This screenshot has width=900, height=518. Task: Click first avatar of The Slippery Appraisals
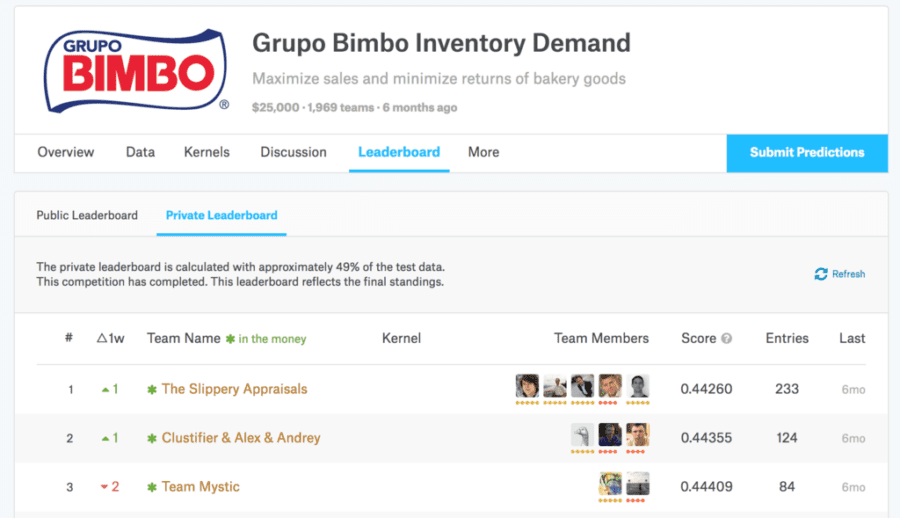coord(527,386)
